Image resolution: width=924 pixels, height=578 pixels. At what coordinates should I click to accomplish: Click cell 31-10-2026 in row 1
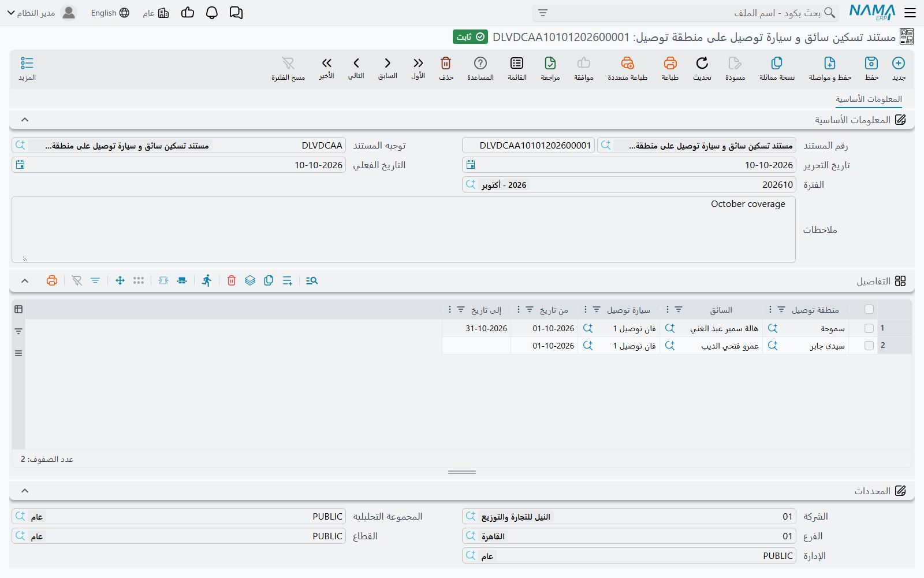[x=477, y=328]
